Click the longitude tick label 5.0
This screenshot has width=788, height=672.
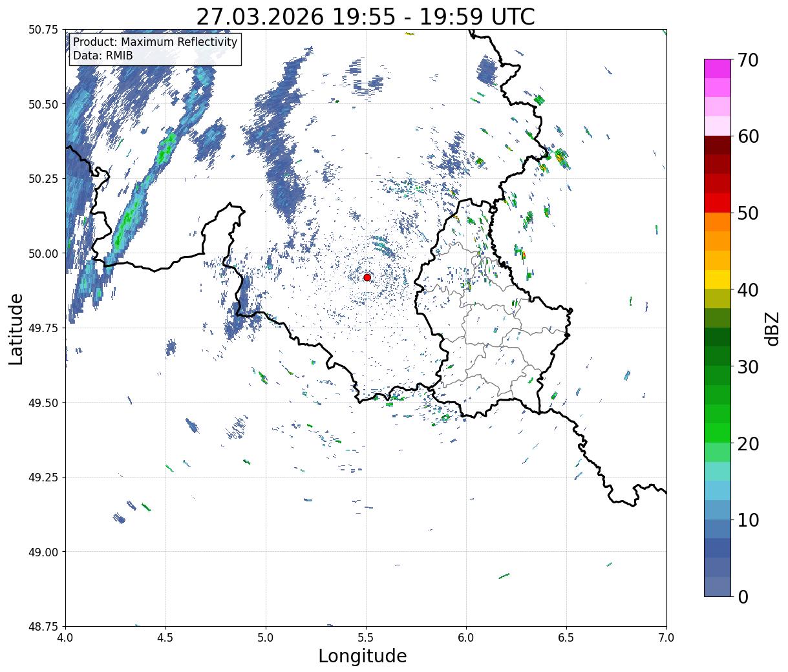(x=266, y=638)
